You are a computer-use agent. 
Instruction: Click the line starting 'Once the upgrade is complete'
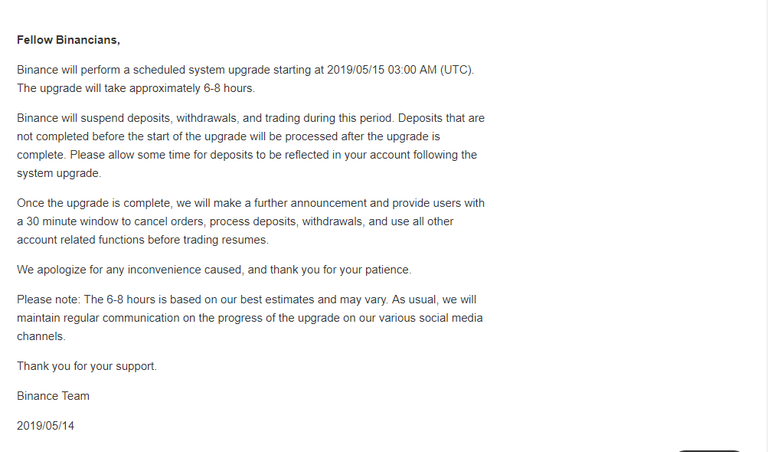pos(250,203)
